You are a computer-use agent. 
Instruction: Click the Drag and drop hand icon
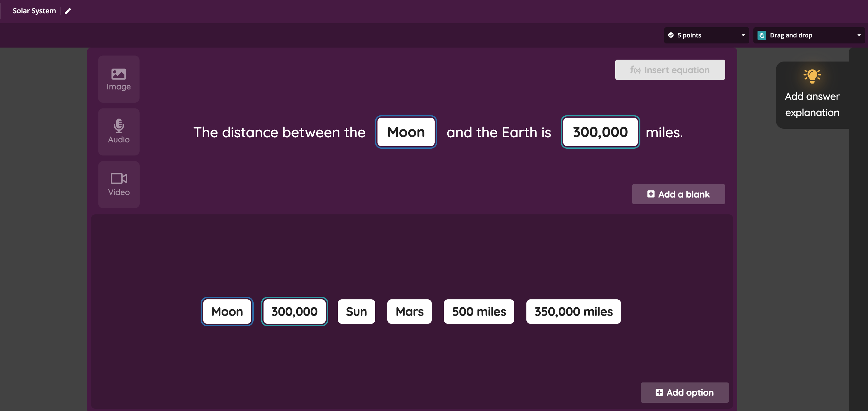[x=762, y=35]
